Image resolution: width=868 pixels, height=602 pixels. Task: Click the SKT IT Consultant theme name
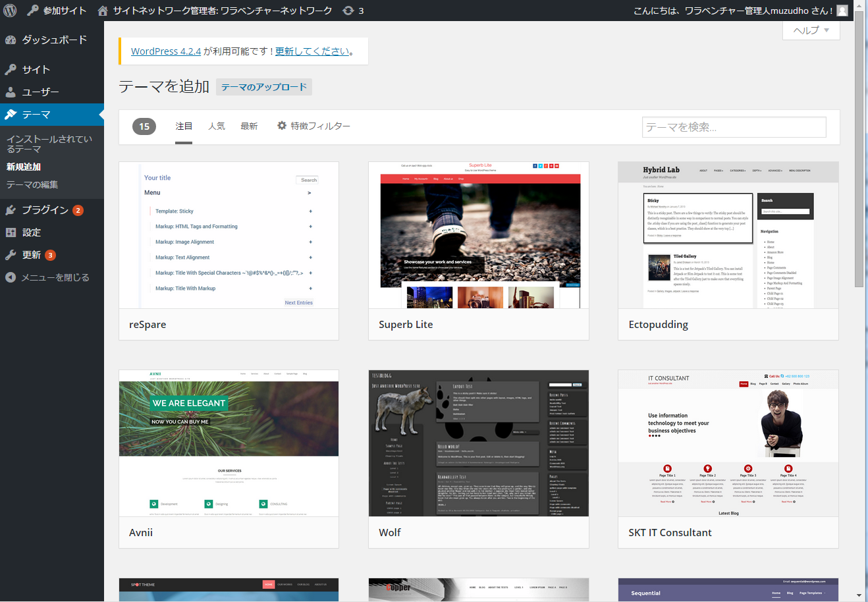670,533
